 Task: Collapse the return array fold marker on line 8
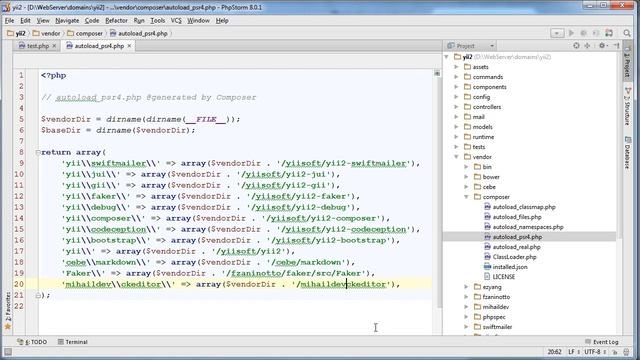(x=37, y=152)
